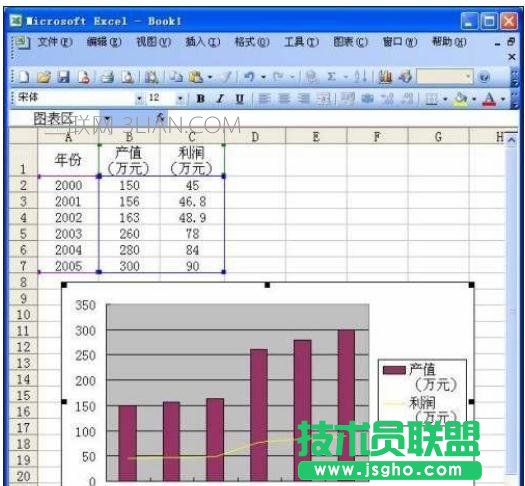Click the 产值 legend entry in chart
The image size is (525, 486).
click(421, 377)
